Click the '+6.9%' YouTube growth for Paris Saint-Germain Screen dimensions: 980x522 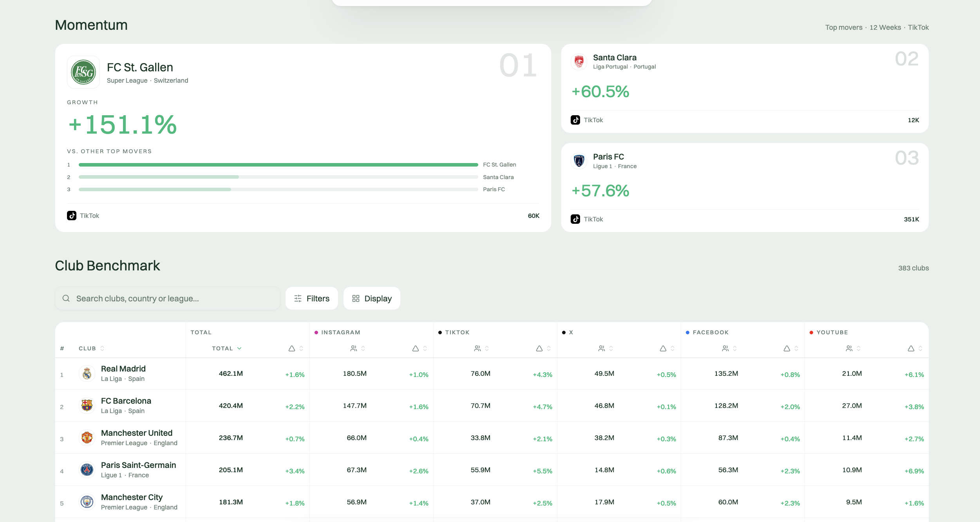[914, 471]
